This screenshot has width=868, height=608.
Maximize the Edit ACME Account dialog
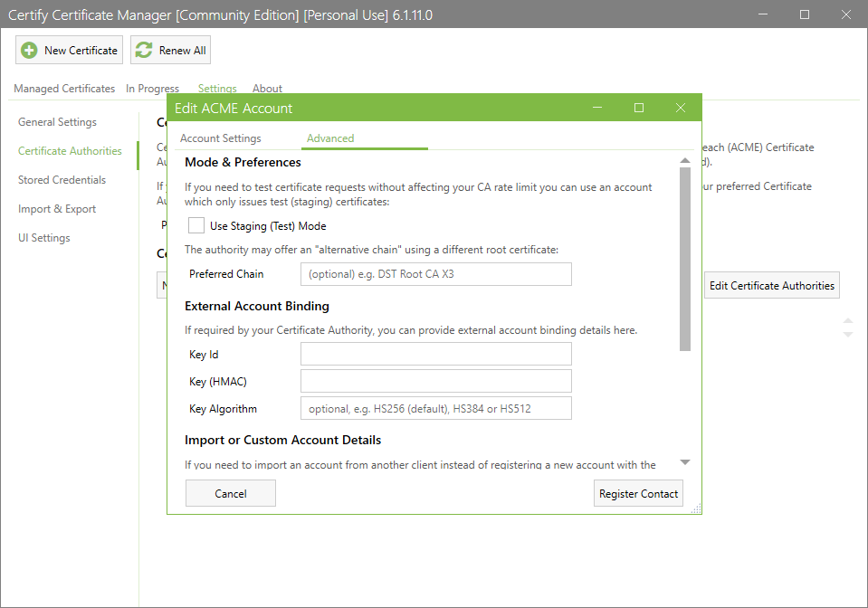(639, 108)
